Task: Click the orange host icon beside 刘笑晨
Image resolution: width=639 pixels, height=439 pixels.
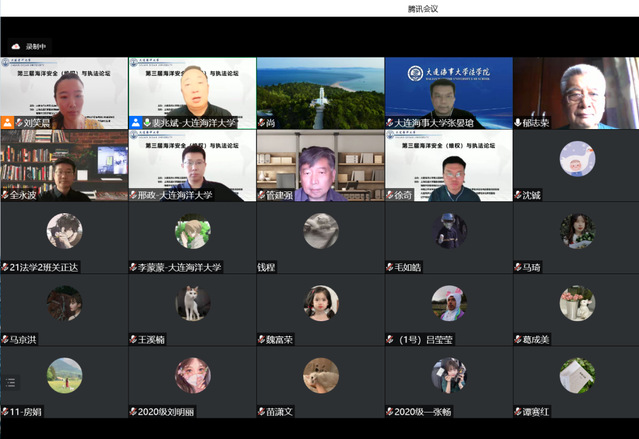Action: tap(6, 123)
